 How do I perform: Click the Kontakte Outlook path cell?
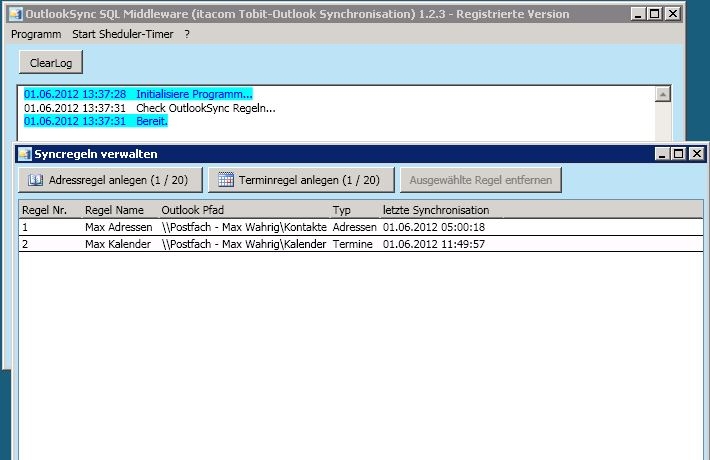(x=244, y=227)
